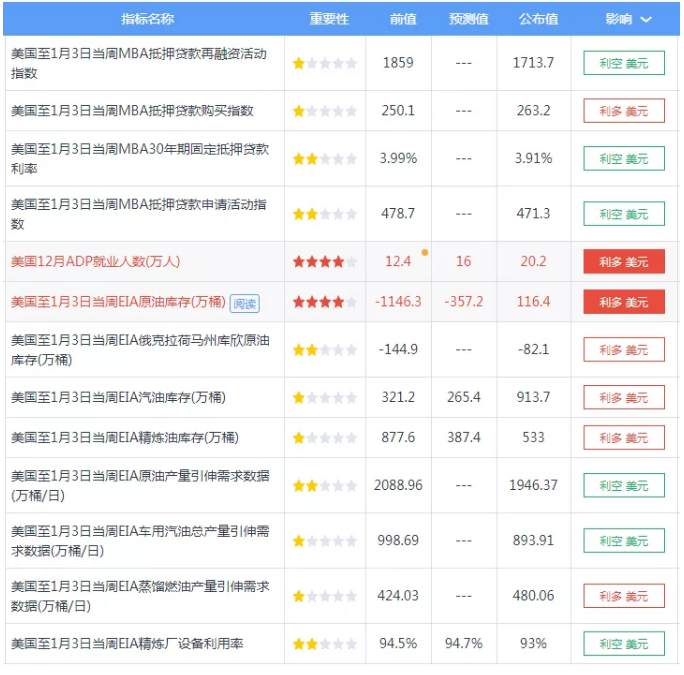684x675 pixels.
Task: Click star rating of MBA抵押贷款购买指数 row
Action: 325,111
